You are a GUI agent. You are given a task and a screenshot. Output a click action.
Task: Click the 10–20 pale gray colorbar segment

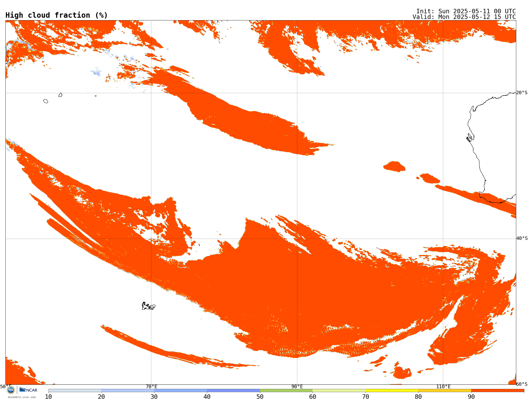tap(75, 390)
